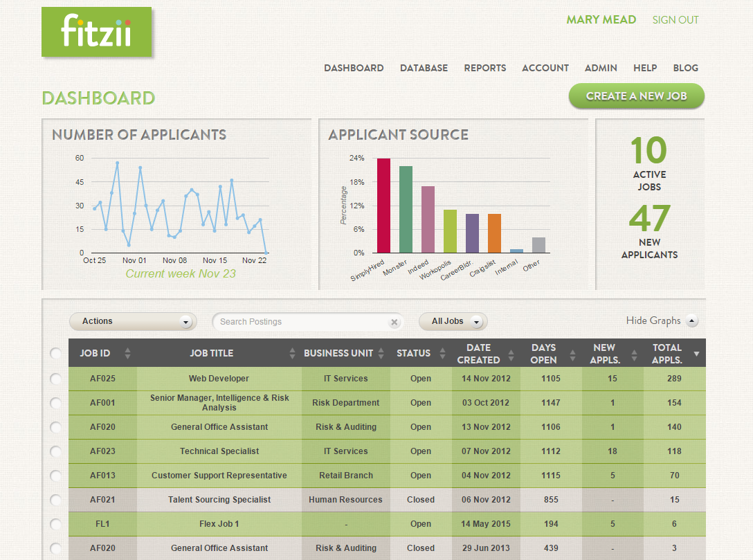Click the fitzii logo
753x560 pixels.
(x=96, y=32)
